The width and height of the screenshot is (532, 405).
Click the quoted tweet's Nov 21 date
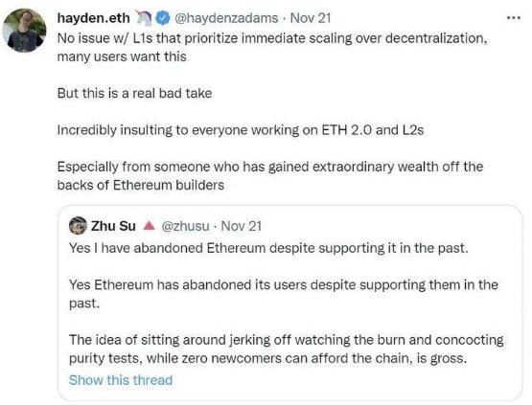[242, 226]
